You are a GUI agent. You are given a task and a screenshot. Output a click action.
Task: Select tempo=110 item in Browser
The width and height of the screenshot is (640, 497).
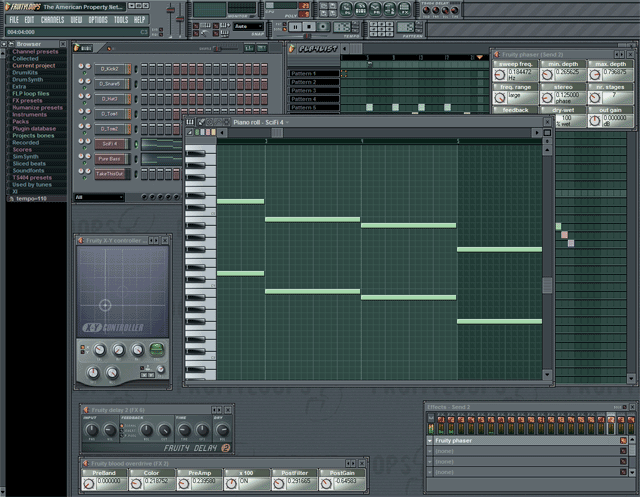point(31,198)
